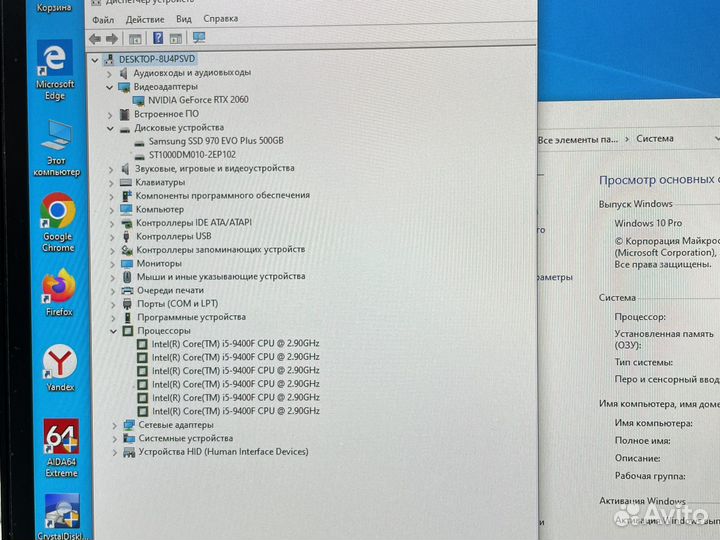The height and width of the screenshot is (540, 720).
Task: Click the Порты (COM и LPT) icon
Action: (128, 304)
